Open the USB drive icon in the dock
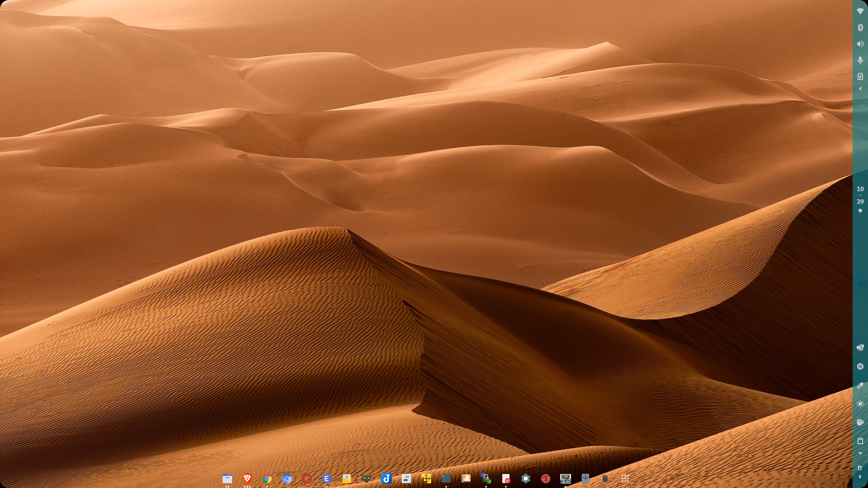Screen dimensions: 868x488 click(585, 479)
